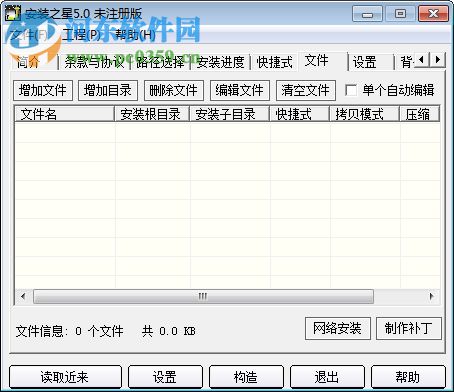
Task: Click the 压缩 column header
Action: click(x=419, y=114)
